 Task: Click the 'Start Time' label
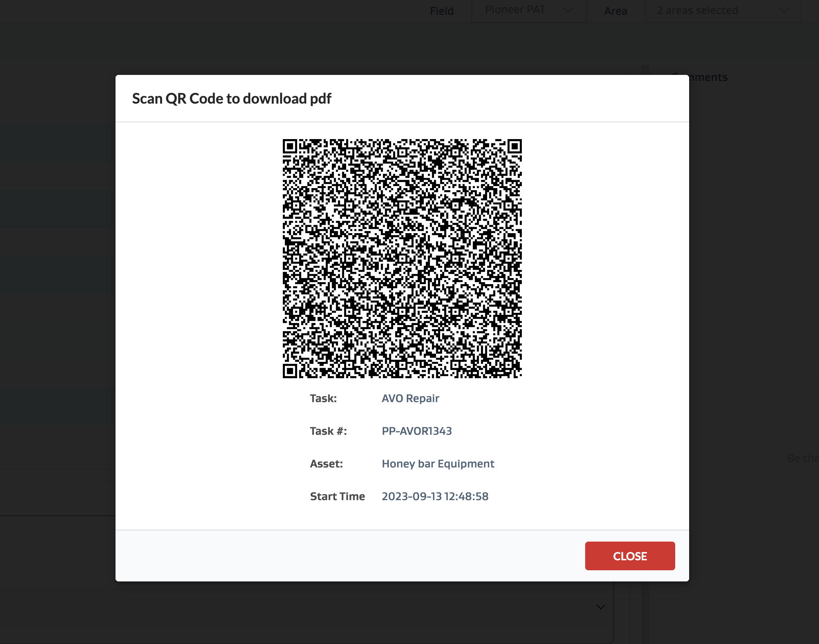pyautogui.click(x=337, y=496)
